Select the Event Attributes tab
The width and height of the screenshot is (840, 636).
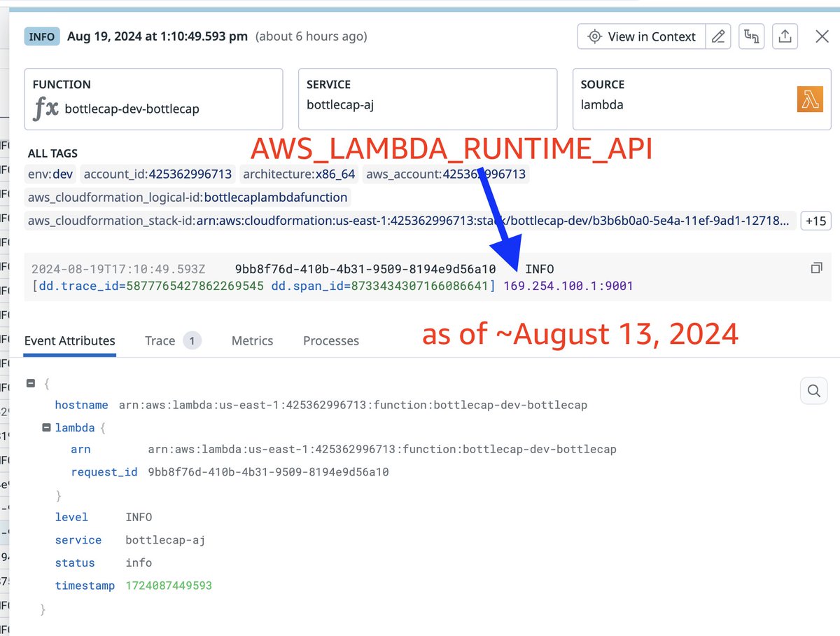coord(70,341)
